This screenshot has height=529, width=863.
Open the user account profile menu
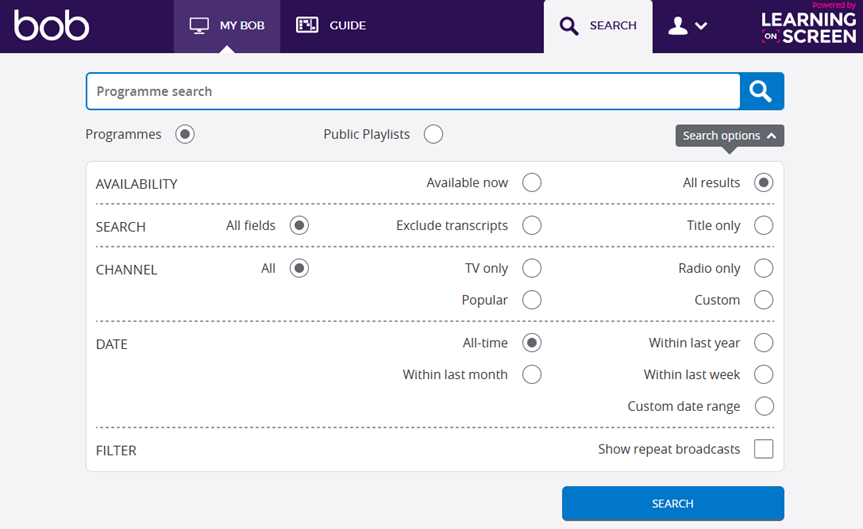(687, 26)
